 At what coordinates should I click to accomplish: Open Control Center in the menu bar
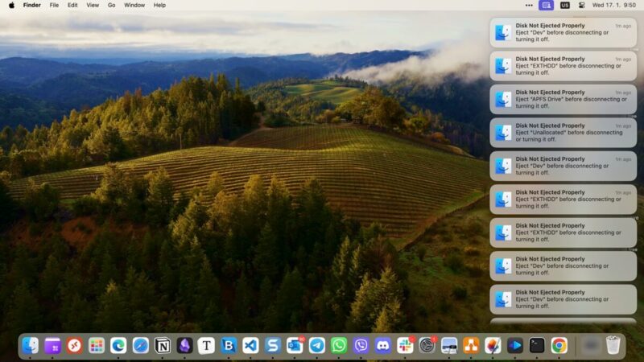tap(581, 6)
